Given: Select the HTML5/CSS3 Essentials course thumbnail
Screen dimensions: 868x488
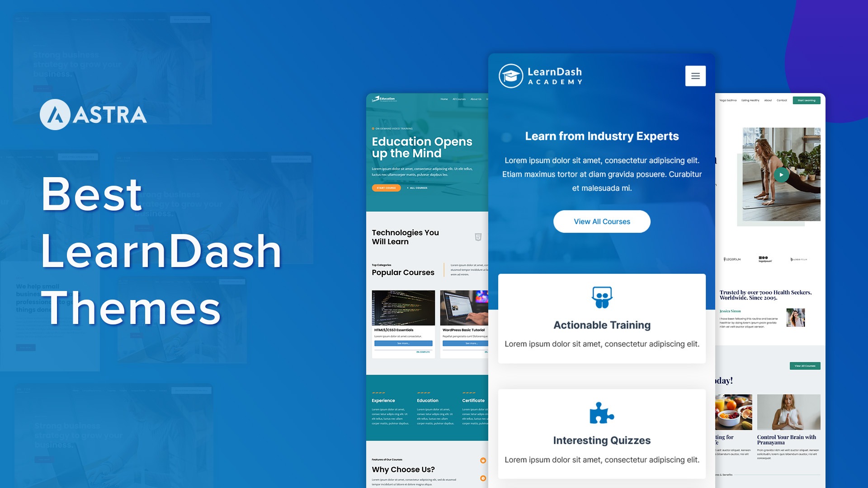Looking at the screenshot, I should point(403,308).
